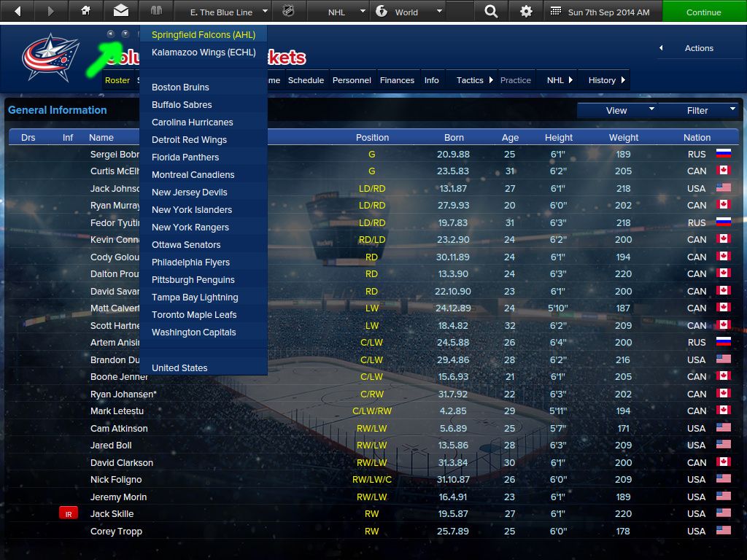
Task: Choose Washington Capitals in the team menu
Action: (x=204, y=332)
